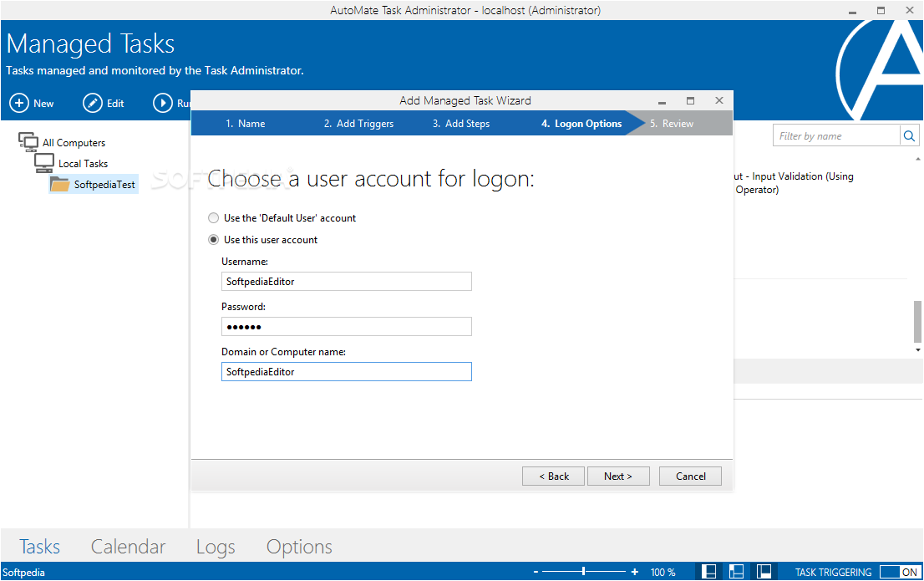924x581 pixels.
Task: Click the Password input field
Action: click(347, 327)
